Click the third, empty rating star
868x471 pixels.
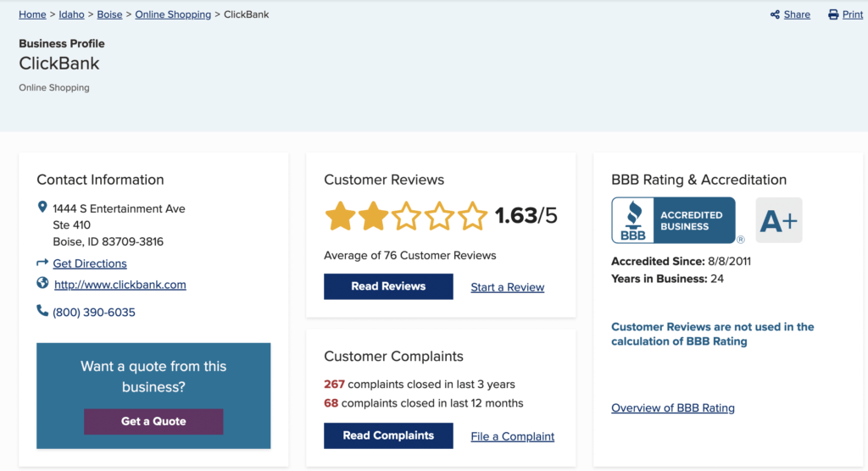pyautogui.click(x=406, y=216)
